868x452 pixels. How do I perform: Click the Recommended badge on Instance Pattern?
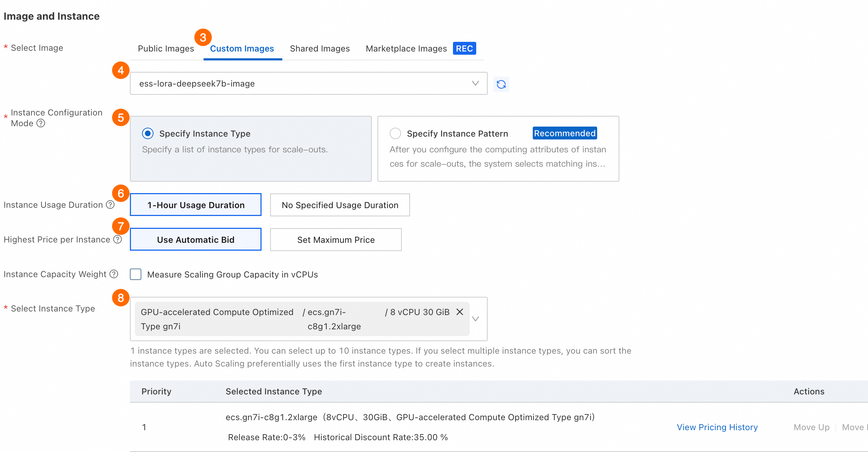coord(564,133)
